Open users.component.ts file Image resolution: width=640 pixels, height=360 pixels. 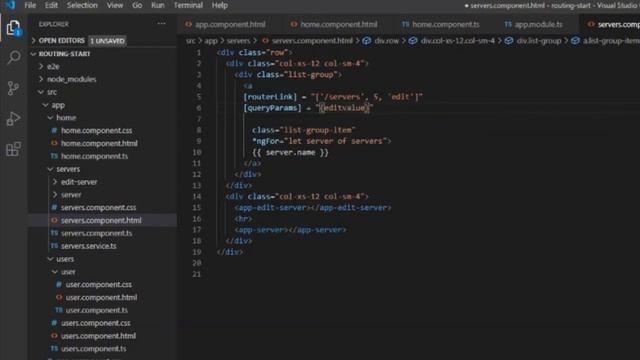point(93,349)
